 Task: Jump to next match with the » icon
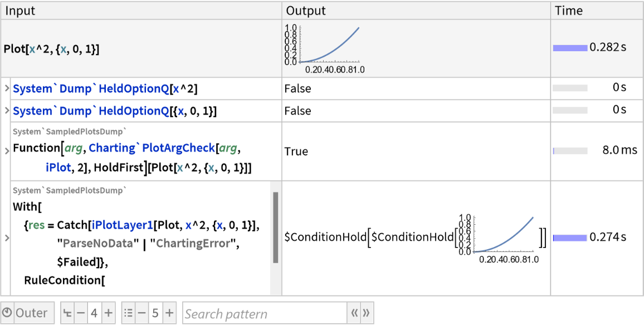pos(366,313)
